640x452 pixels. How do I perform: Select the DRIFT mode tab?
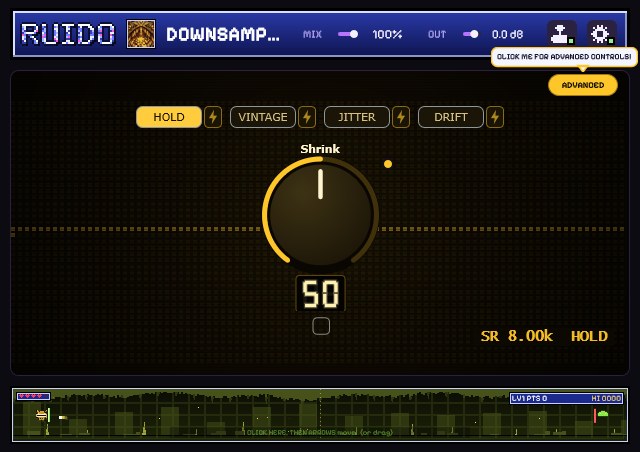(451, 117)
